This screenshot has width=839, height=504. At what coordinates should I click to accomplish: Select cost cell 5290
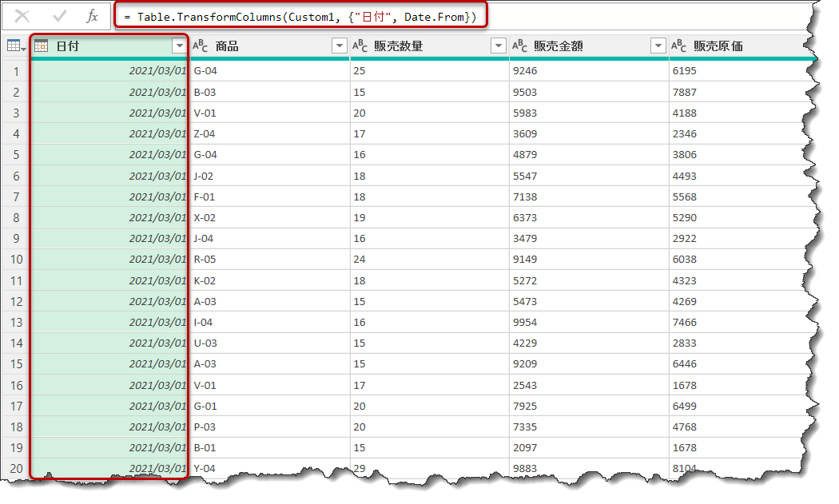738,218
